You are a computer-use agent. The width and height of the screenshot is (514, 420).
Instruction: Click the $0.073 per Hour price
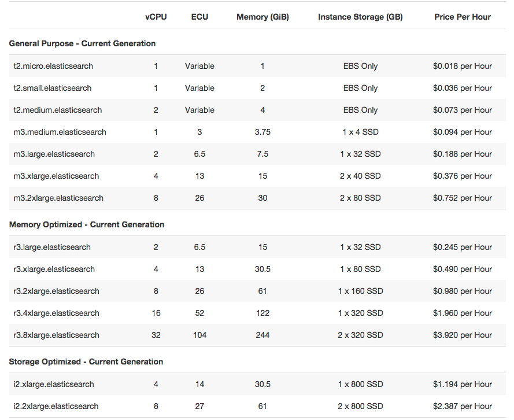click(462, 110)
